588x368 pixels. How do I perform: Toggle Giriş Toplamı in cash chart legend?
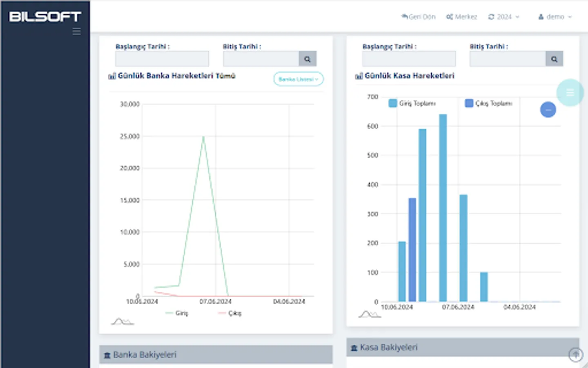coord(412,103)
